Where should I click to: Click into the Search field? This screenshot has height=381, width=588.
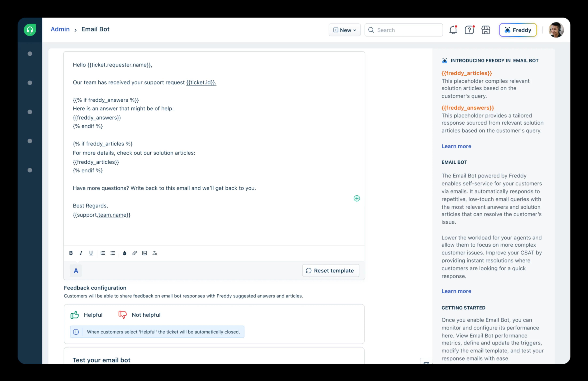(404, 30)
